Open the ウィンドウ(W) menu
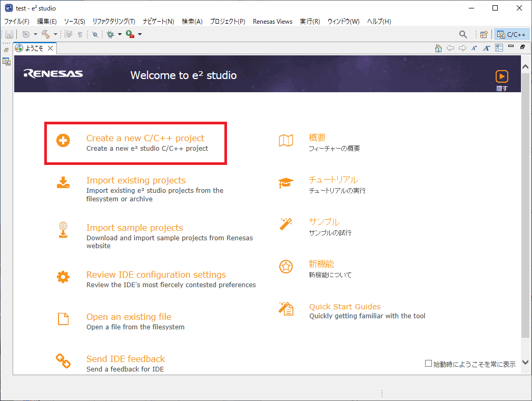This screenshot has height=401, width=532. [343, 22]
